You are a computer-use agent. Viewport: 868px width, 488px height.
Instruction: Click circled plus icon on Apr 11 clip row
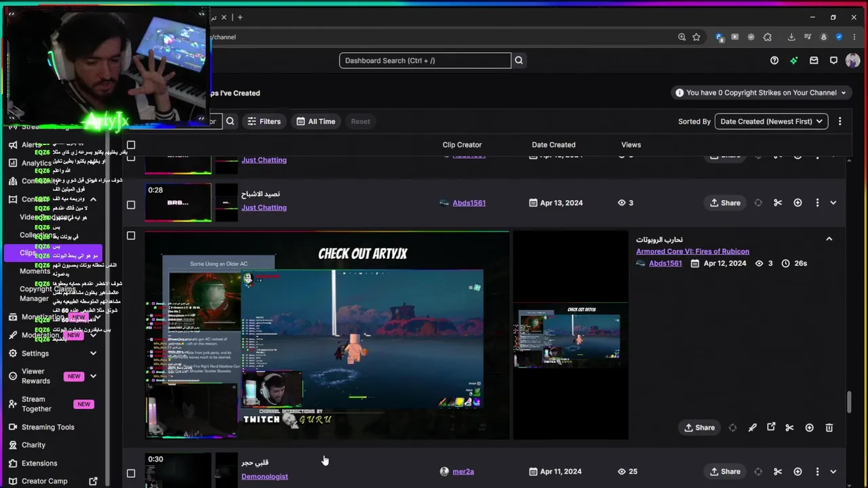click(x=797, y=471)
